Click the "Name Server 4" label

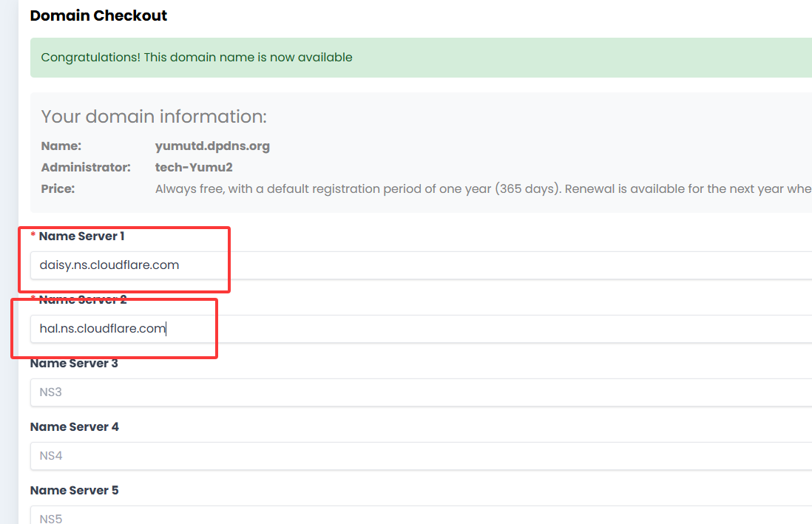(x=74, y=427)
